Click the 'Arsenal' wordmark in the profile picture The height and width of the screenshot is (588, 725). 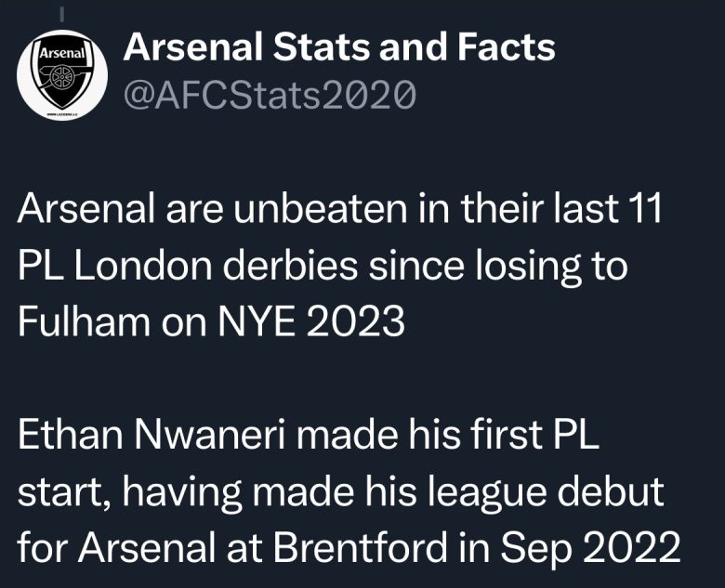coord(59,55)
